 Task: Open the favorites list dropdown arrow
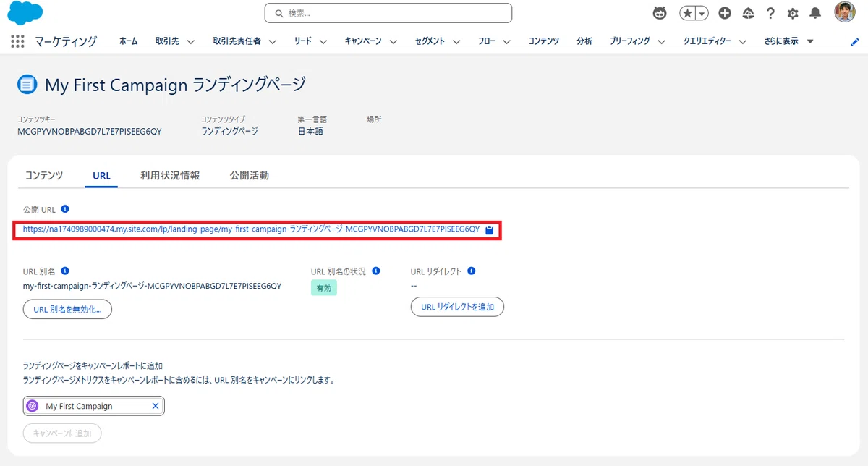702,13
